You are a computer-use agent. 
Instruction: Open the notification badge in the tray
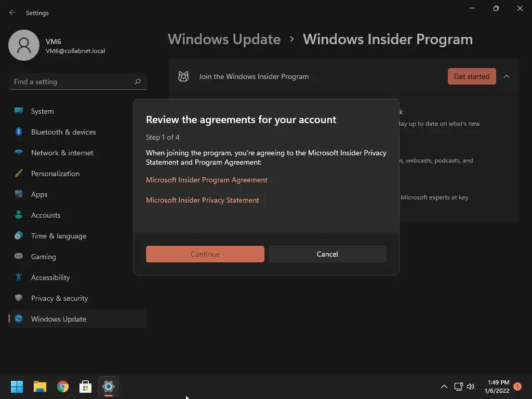[517, 387]
